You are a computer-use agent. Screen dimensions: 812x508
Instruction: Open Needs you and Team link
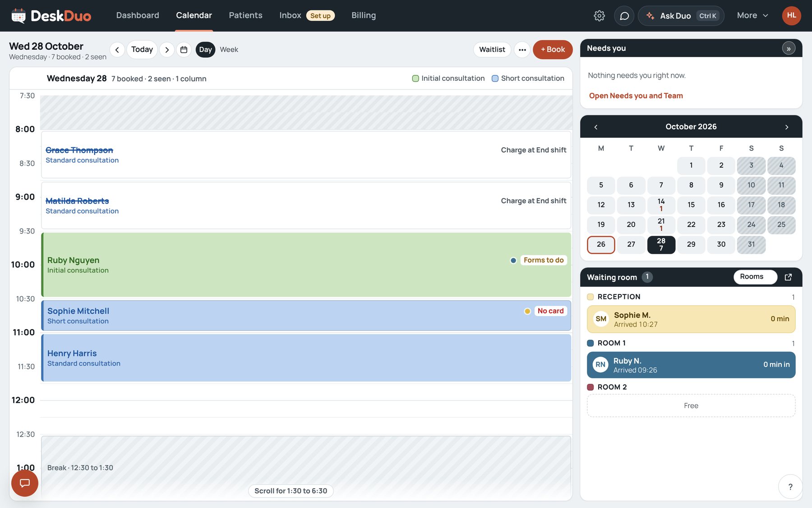point(636,96)
